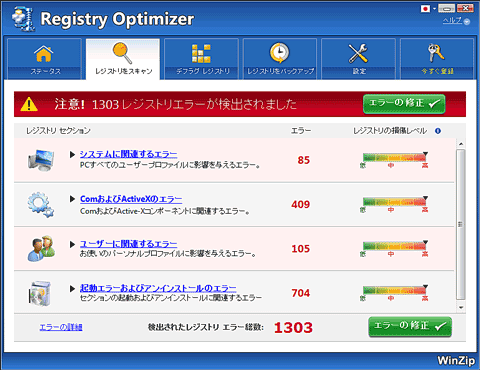Click the info icon beside damage level

click(x=438, y=131)
